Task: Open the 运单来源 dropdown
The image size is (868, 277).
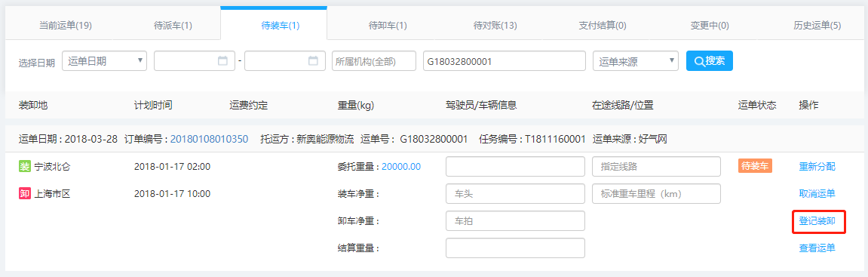Action: coord(636,61)
